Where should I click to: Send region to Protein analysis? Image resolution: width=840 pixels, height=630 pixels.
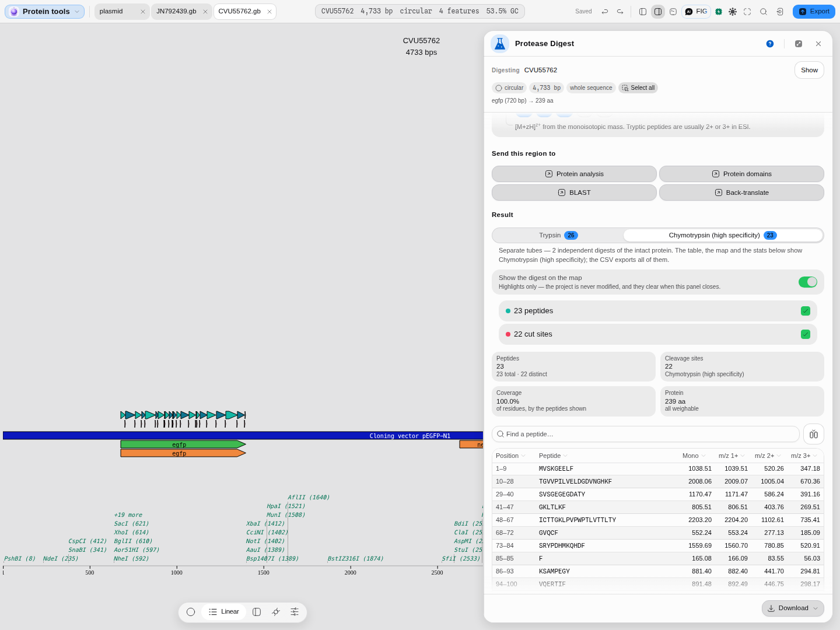coord(574,174)
